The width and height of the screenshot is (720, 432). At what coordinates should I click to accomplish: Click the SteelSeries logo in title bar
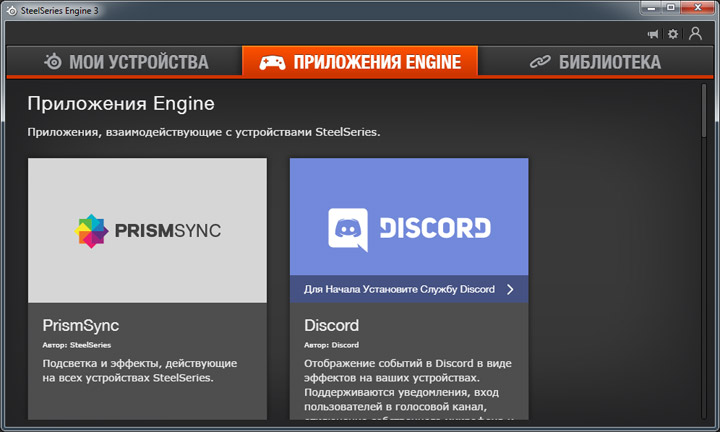click(x=11, y=10)
